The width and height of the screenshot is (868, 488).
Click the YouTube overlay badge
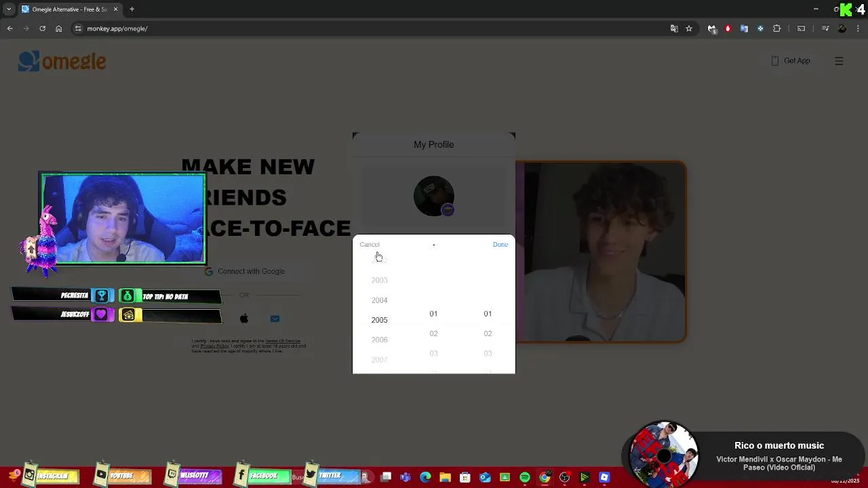[122, 476]
